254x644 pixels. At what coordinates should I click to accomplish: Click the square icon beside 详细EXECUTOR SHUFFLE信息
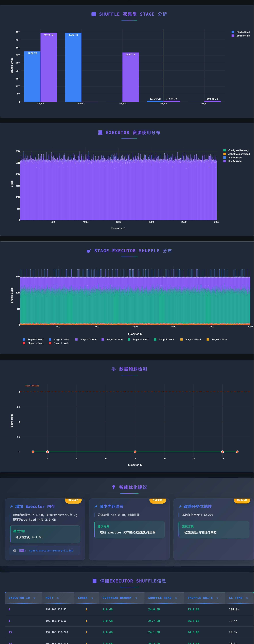tap(94, 581)
